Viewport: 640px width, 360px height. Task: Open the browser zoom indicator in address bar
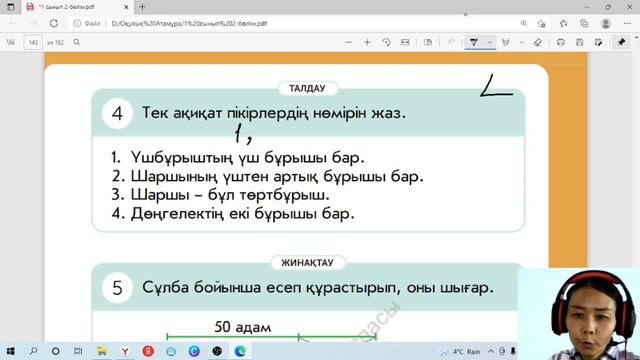[524, 23]
